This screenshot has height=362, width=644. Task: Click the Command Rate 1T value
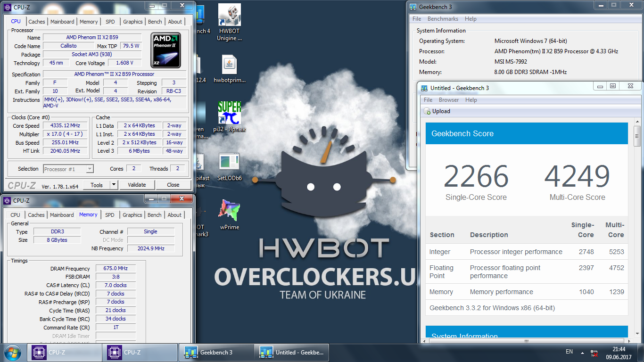pyautogui.click(x=116, y=328)
